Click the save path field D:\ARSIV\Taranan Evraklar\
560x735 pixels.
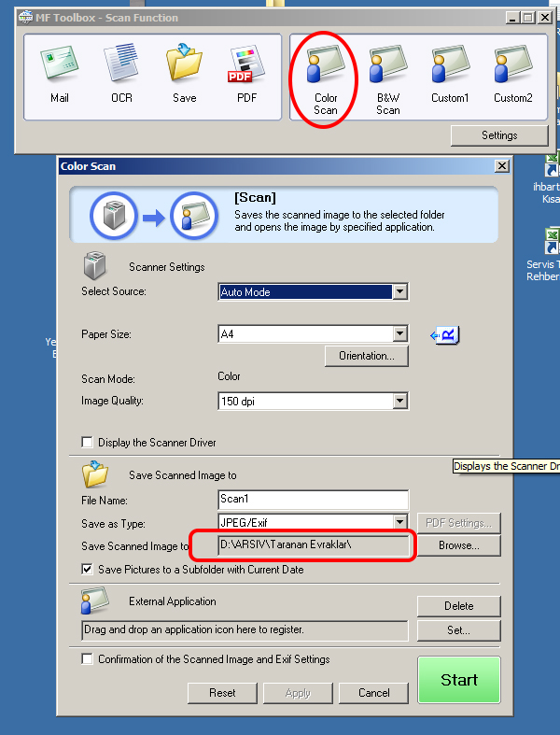pyautogui.click(x=313, y=545)
